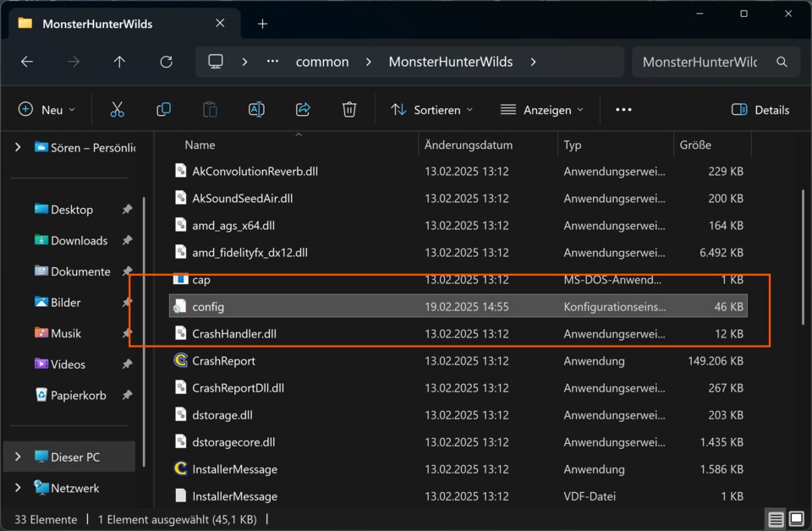The width and height of the screenshot is (812, 531).
Task: Click the common breadcrumb in address bar
Action: click(x=321, y=62)
